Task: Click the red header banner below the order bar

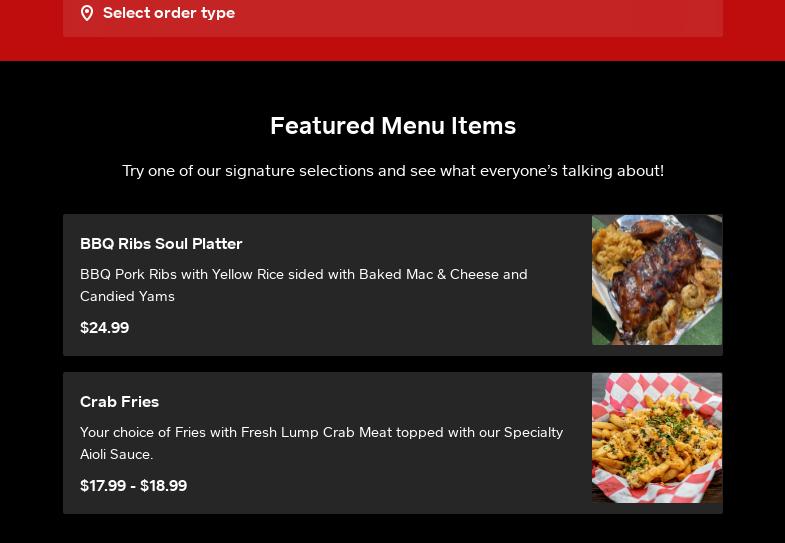Action: 392,49
